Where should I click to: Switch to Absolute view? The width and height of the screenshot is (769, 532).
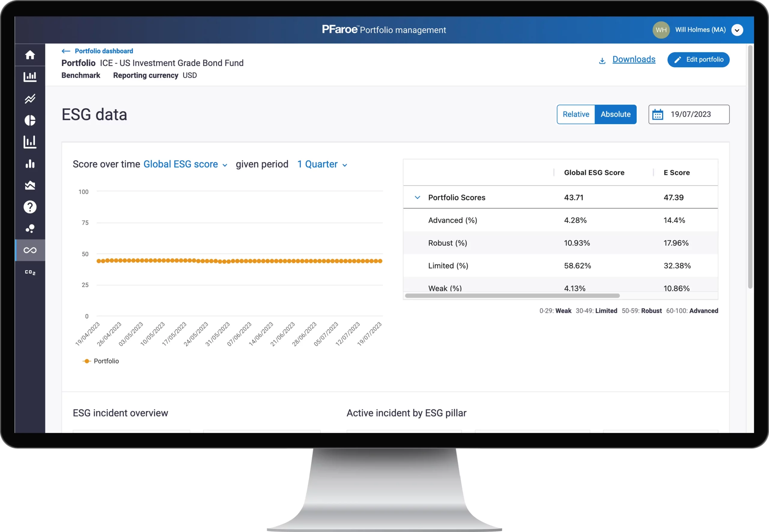point(615,114)
